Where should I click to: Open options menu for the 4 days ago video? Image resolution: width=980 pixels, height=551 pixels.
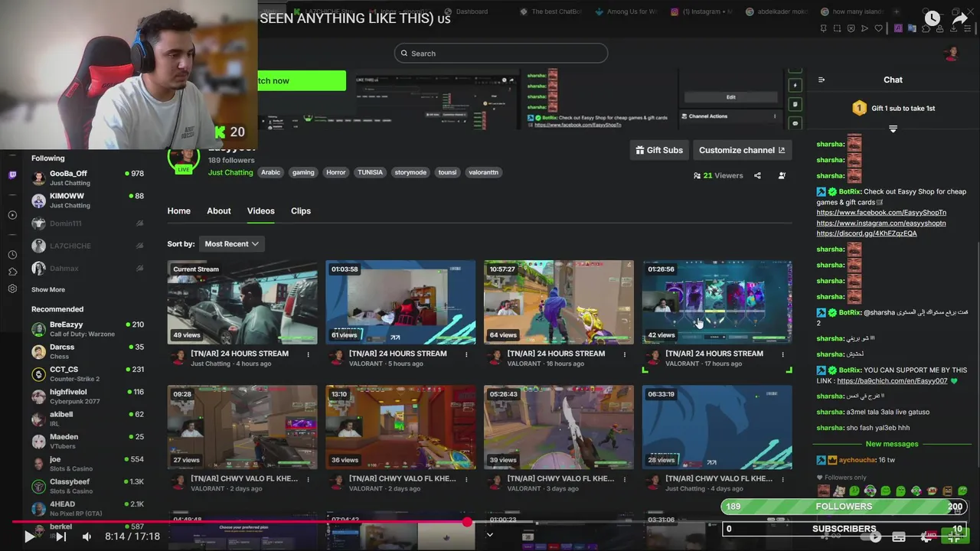782,479
